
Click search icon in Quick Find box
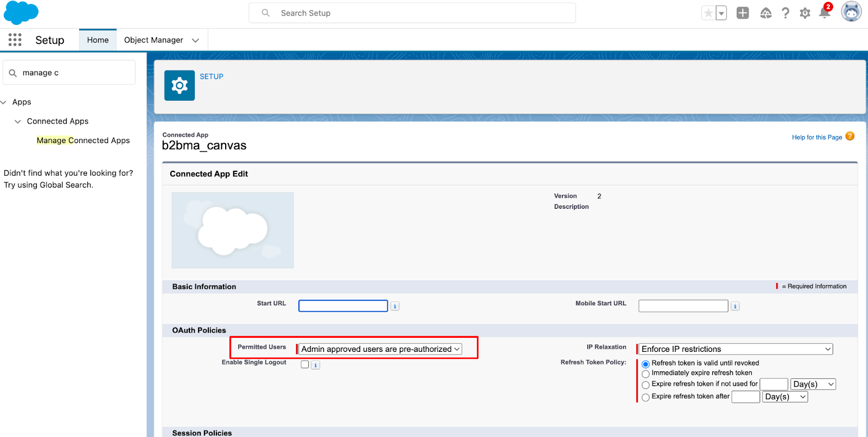(x=13, y=73)
